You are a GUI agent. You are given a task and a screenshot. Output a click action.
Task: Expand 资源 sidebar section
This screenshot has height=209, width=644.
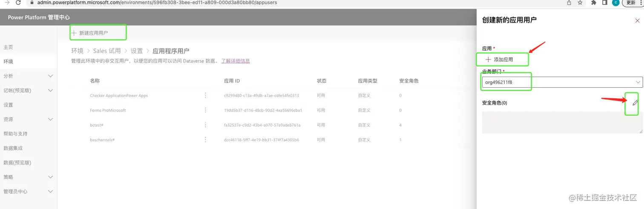tap(29, 120)
